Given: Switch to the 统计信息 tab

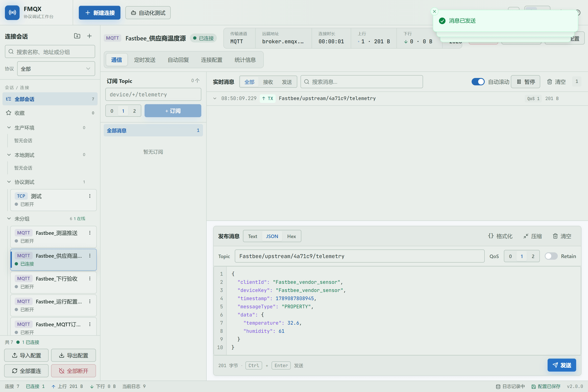Looking at the screenshot, I should (x=245, y=60).
